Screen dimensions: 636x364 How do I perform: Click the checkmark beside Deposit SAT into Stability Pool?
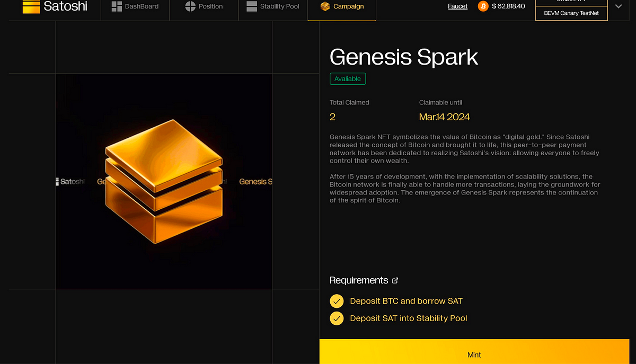[337, 318]
